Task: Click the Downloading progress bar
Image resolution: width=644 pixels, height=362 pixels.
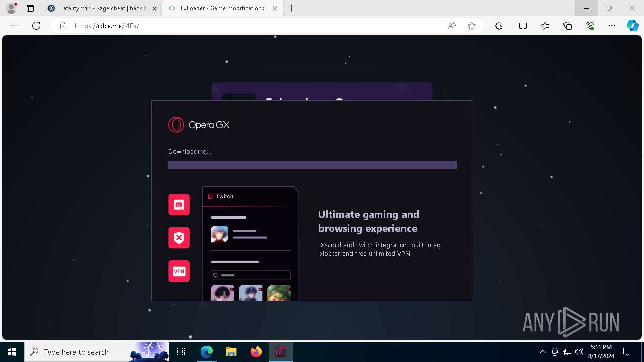Action: tap(312, 165)
